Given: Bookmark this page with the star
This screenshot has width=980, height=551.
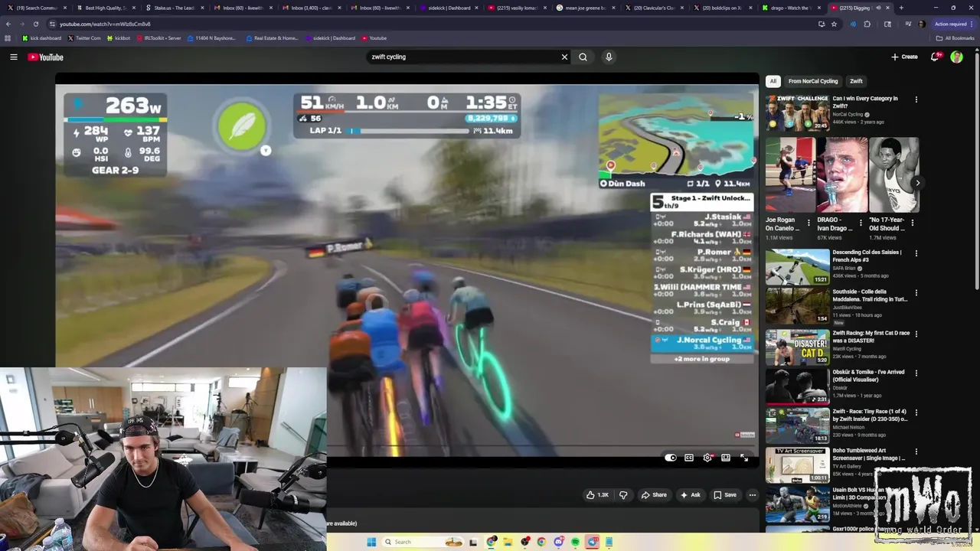Looking at the screenshot, I should coord(834,24).
